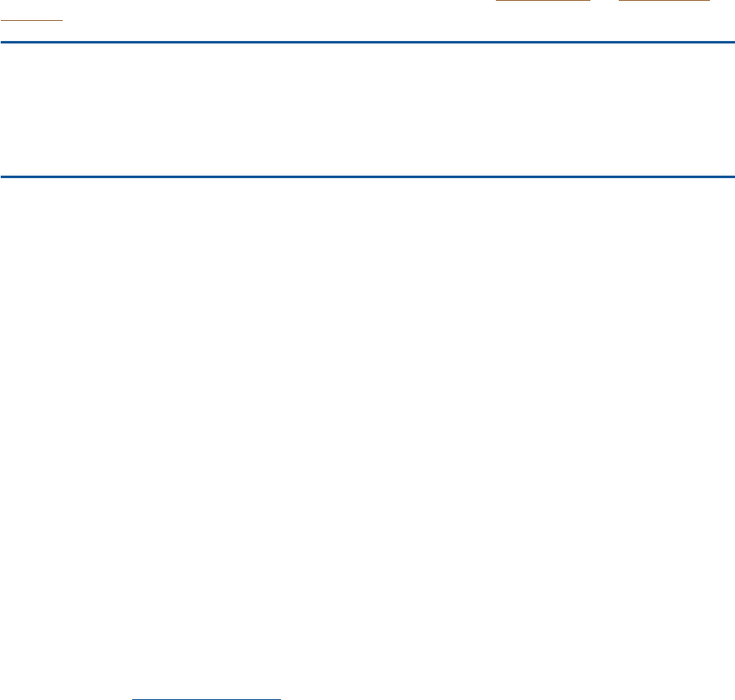Click the blank content area below the lower rule
This screenshot has width=735, height=700.
click(x=368, y=436)
